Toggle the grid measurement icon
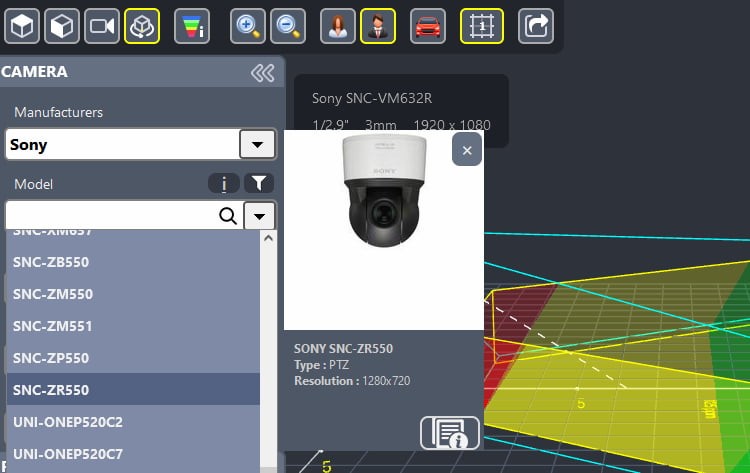Screen dimensions: 750x473 click(482, 26)
